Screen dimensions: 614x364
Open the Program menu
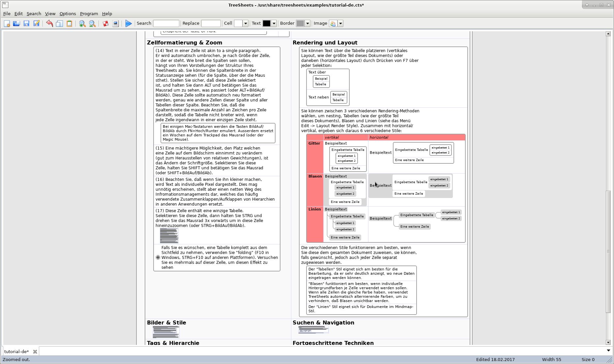tap(89, 14)
